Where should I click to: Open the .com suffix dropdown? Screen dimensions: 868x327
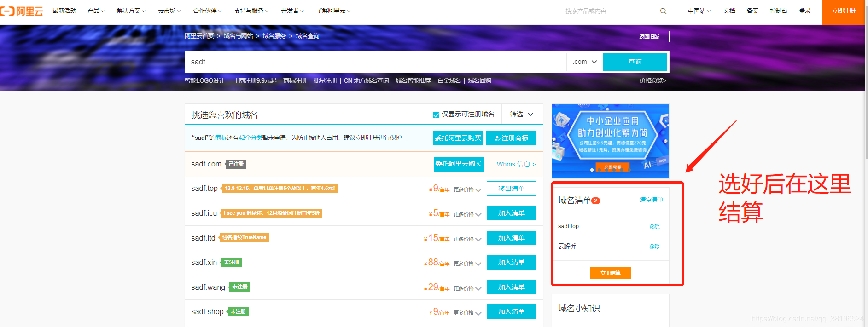(585, 62)
